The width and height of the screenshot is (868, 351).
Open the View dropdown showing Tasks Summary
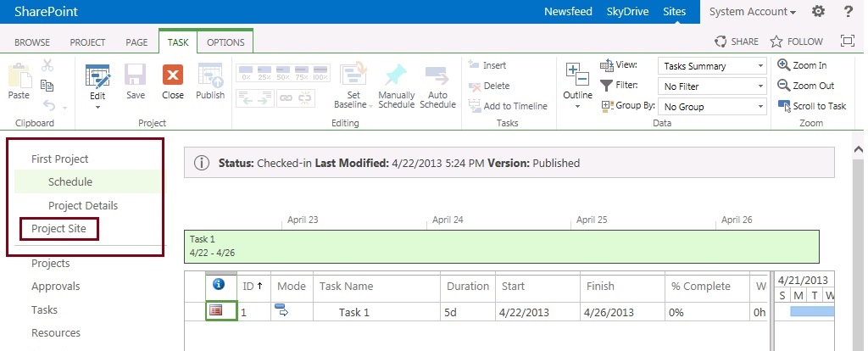pyautogui.click(x=712, y=66)
